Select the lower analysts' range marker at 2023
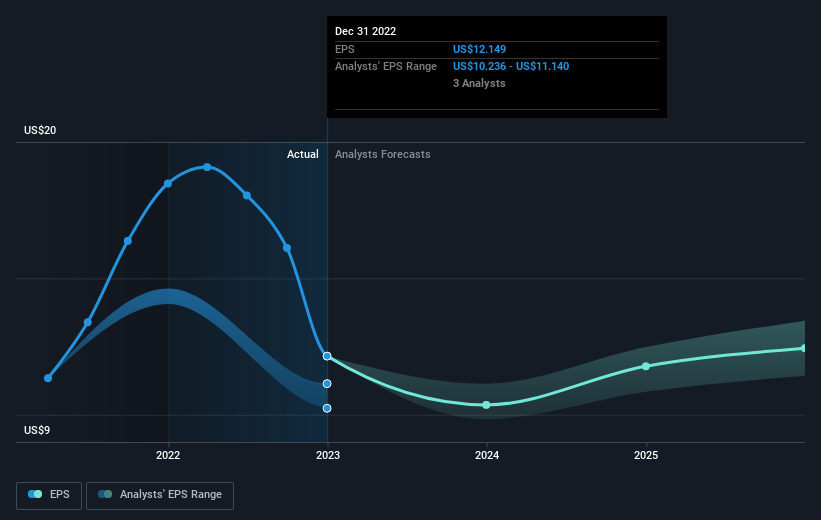821x520 pixels. click(x=327, y=408)
